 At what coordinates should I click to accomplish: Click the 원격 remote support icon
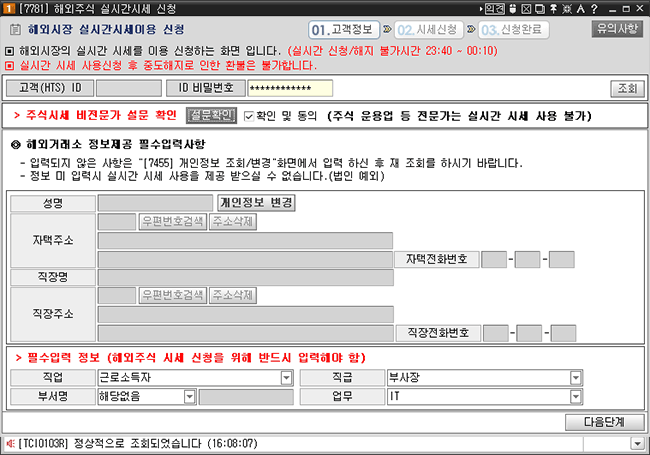495,8
